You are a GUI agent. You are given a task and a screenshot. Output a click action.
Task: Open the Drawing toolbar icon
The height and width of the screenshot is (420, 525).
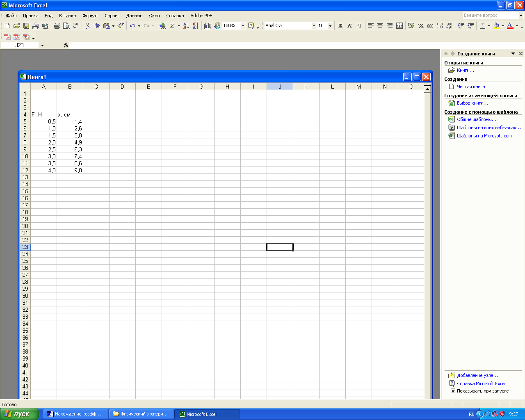click(217, 26)
